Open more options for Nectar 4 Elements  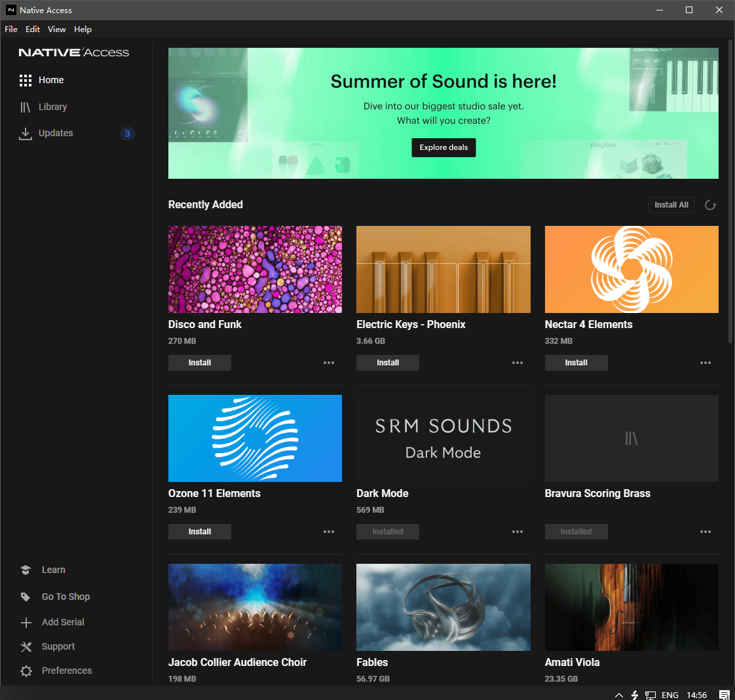click(705, 363)
